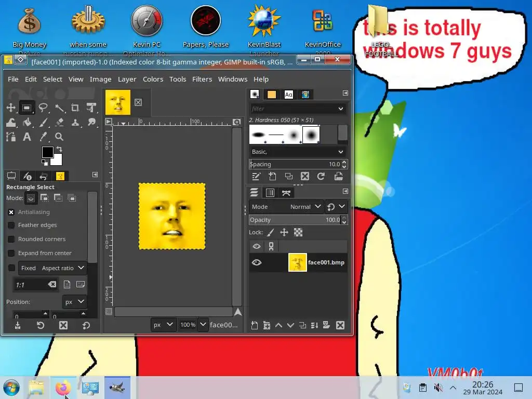Select the Paths tool
Image resolution: width=532 pixels, height=399 pixels.
pyautogui.click(x=11, y=137)
